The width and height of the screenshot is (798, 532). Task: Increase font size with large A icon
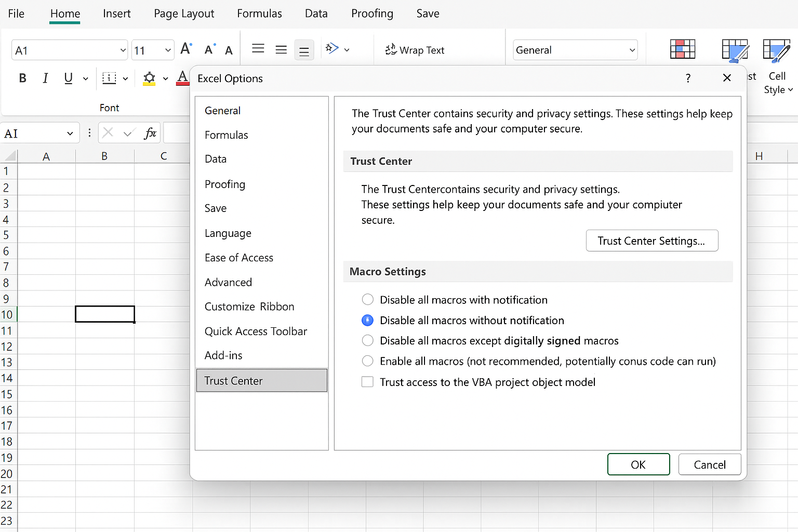coord(186,49)
